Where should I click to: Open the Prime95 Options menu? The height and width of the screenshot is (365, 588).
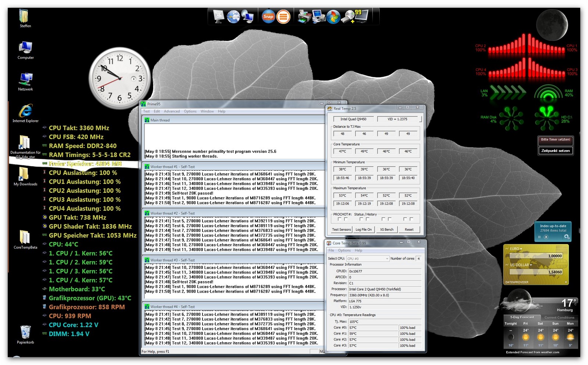(190, 111)
